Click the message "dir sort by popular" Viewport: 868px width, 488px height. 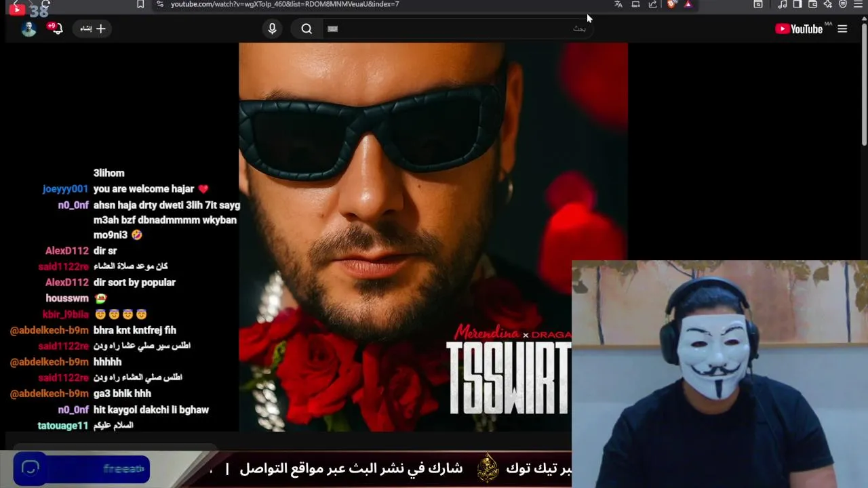134,282
